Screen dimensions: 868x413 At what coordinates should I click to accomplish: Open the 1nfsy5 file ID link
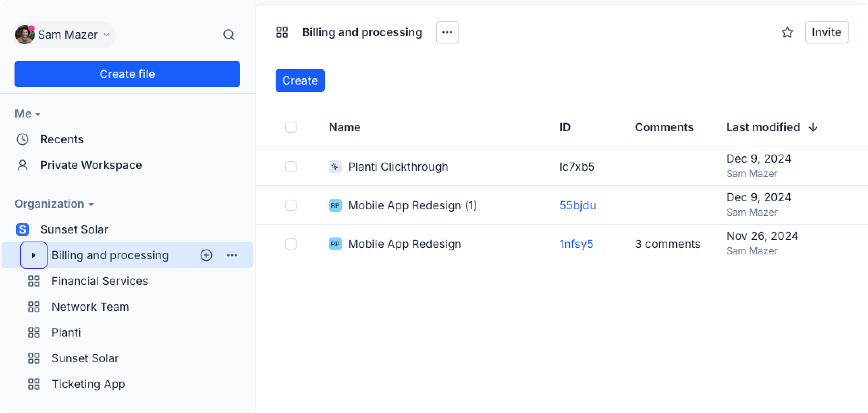pyautogui.click(x=576, y=244)
